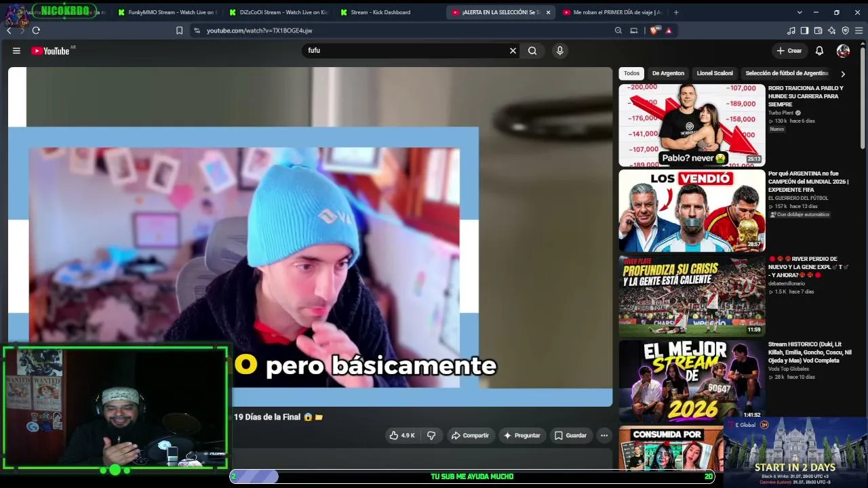Open the YouTube account avatar menu
Viewport: 868px width, 488px height.
(x=843, y=51)
